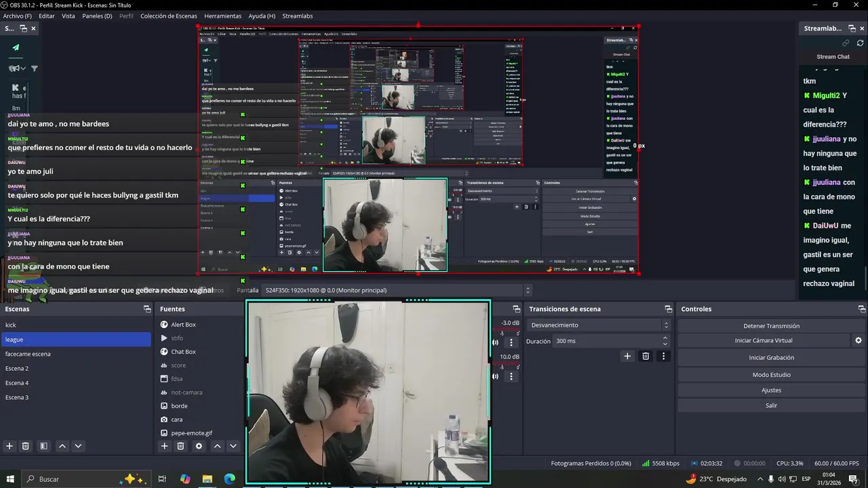Enable Modo Estudio

[771, 375]
